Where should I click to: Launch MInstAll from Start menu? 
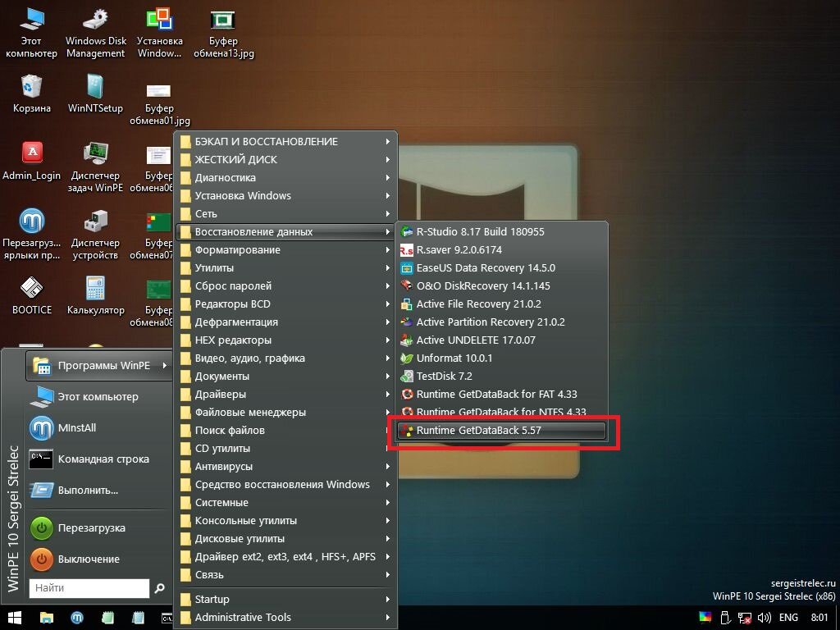tap(99, 428)
